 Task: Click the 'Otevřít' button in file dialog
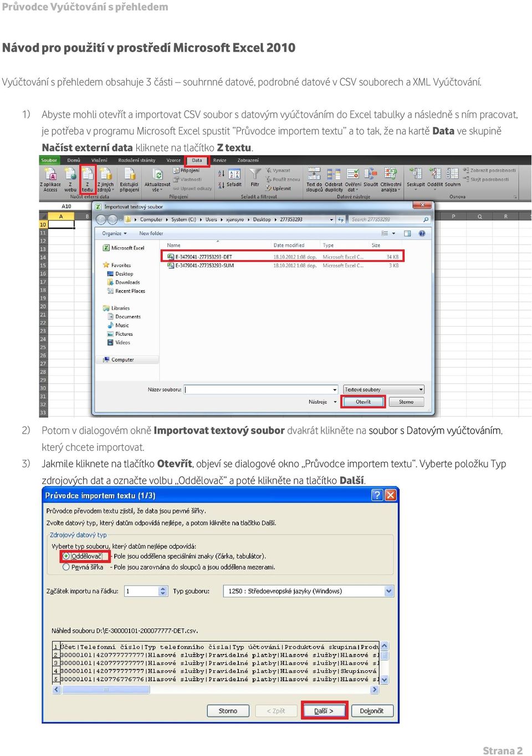pos(364,402)
